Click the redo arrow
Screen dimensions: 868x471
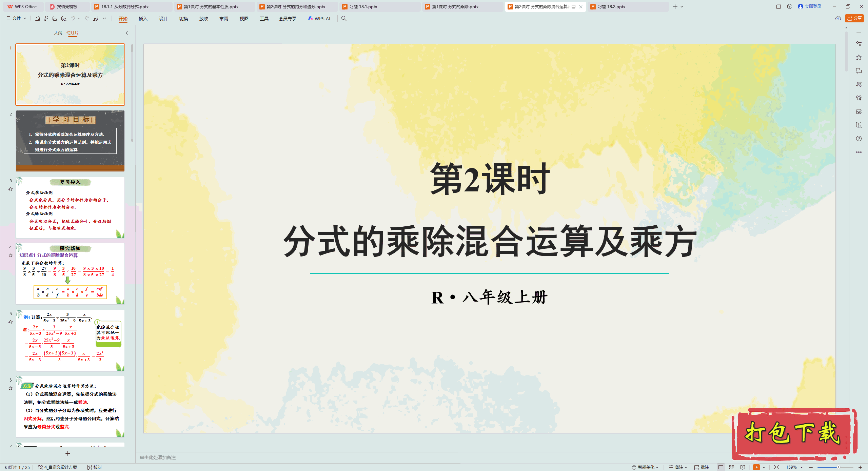point(87,19)
